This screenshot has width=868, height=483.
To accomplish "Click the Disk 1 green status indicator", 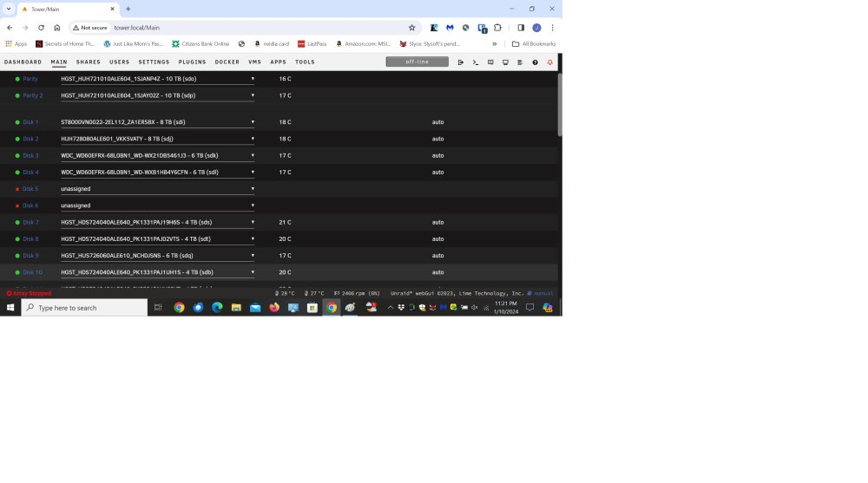I will click(17, 122).
